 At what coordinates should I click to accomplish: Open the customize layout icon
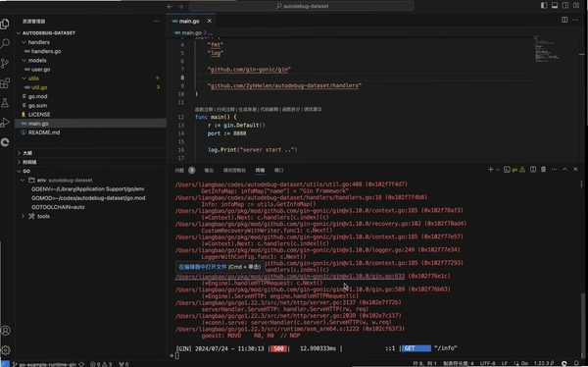point(576,5)
